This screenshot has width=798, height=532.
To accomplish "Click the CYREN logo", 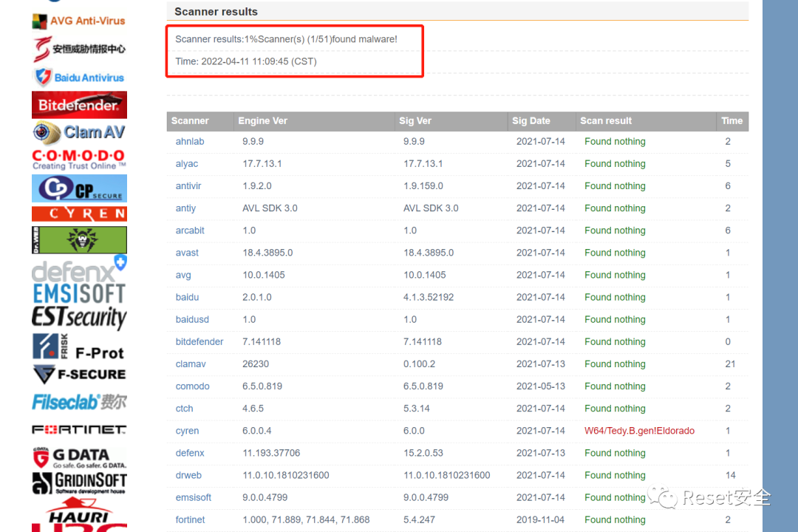I will pos(79,214).
